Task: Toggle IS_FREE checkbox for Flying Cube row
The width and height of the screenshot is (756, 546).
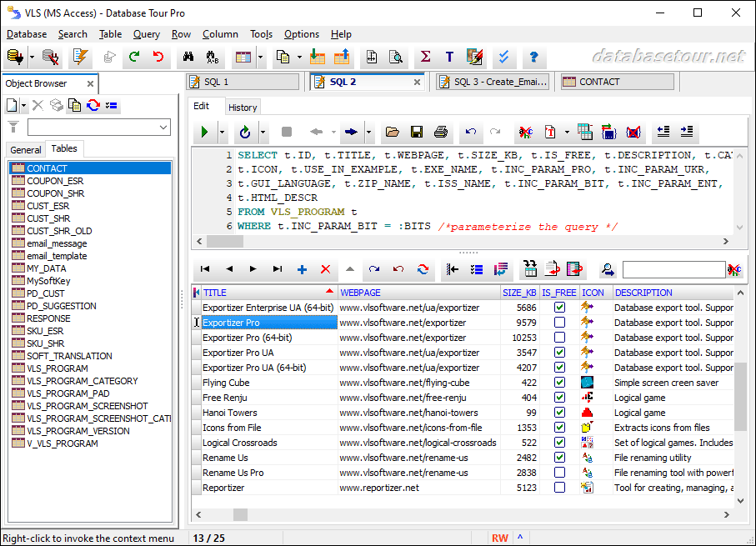Action: point(559,383)
